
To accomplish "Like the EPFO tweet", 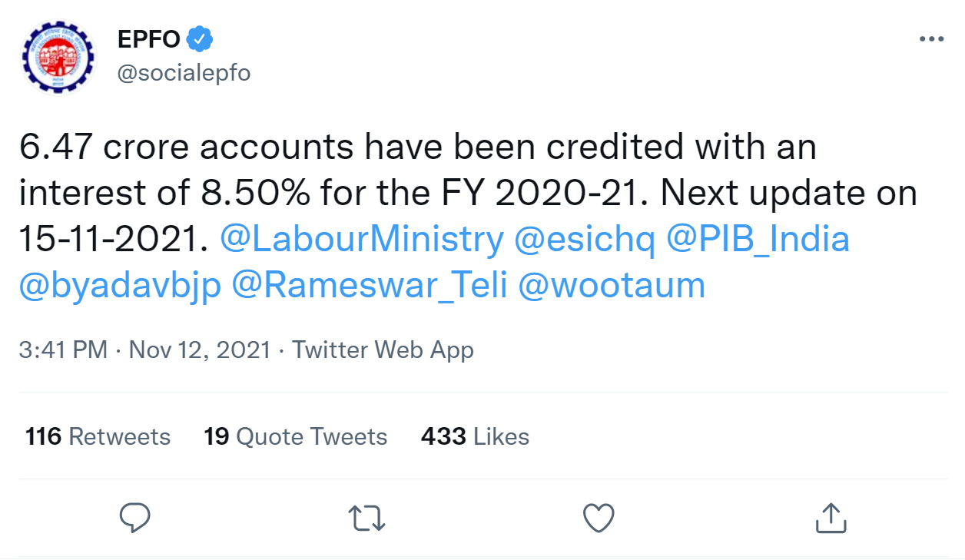I will pos(599,519).
